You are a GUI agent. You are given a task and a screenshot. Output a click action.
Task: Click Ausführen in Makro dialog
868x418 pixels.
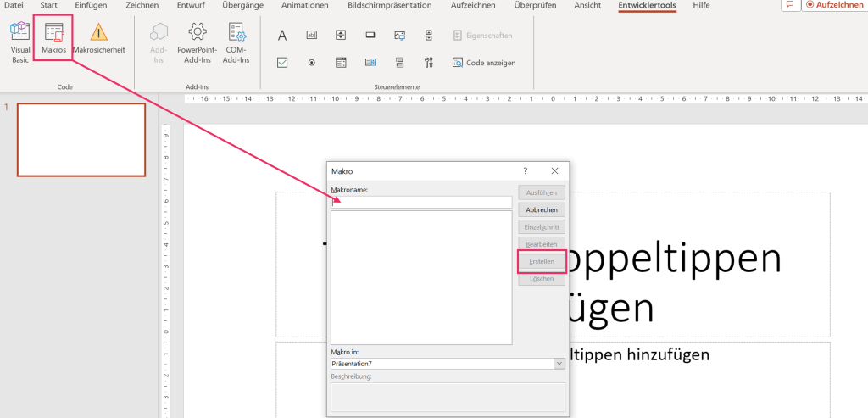[542, 192]
